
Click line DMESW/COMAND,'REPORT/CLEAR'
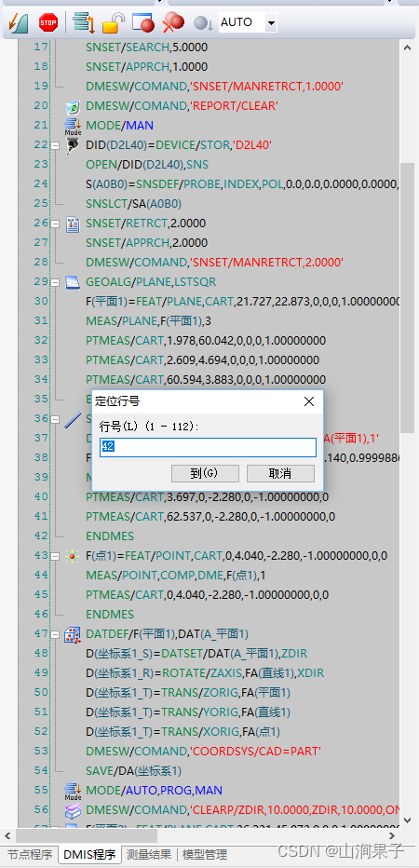pyautogui.click(x=182, y=106)
